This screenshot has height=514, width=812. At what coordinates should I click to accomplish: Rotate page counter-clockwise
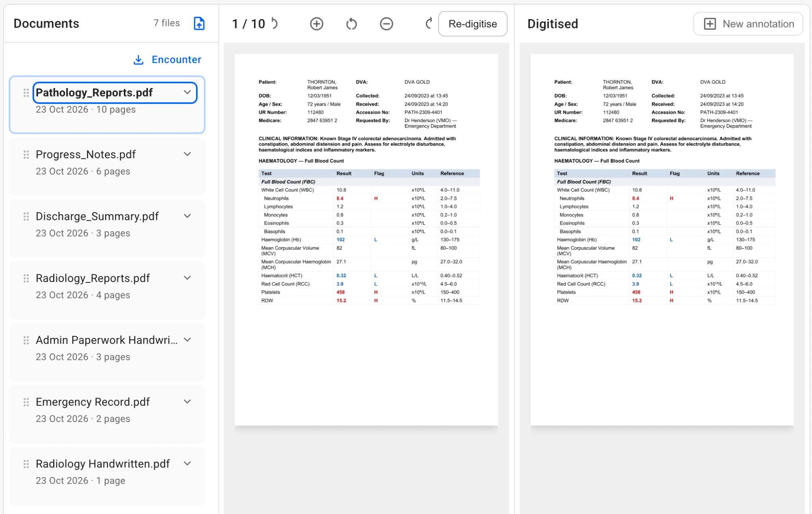click(x=352, y=24)
